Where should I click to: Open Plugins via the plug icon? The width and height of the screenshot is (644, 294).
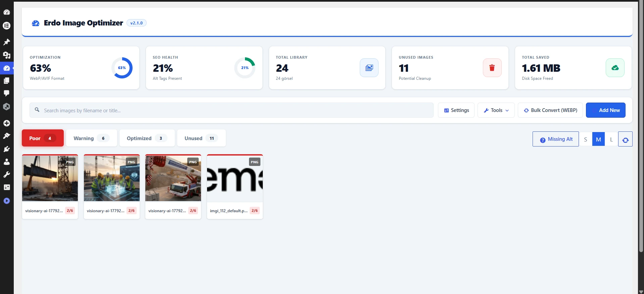pyautogui.click(x=7, y=149)
